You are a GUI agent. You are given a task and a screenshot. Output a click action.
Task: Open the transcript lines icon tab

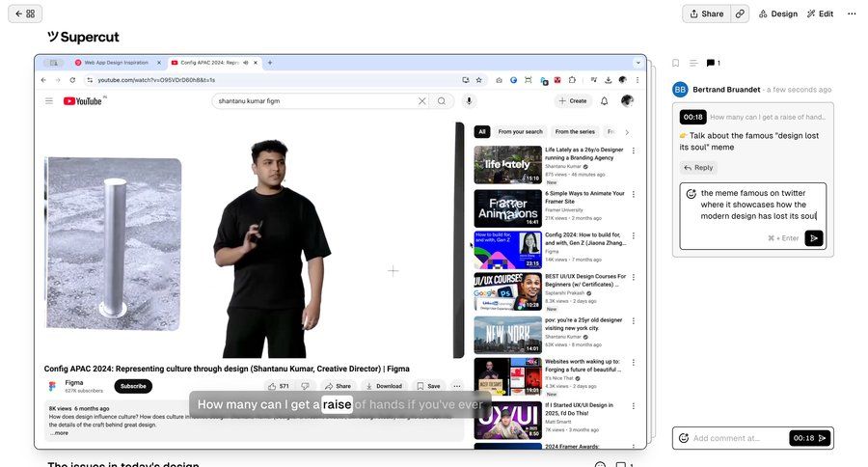(692, 63)
